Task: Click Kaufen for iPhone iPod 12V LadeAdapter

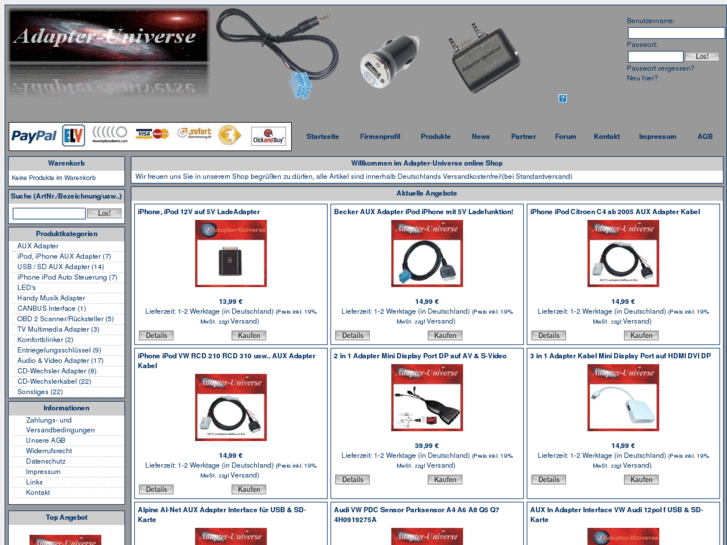Action: point(249,335)
